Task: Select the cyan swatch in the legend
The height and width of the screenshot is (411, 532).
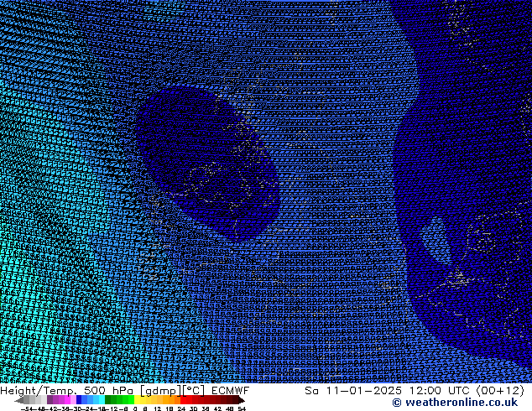Action: point(102,400)
